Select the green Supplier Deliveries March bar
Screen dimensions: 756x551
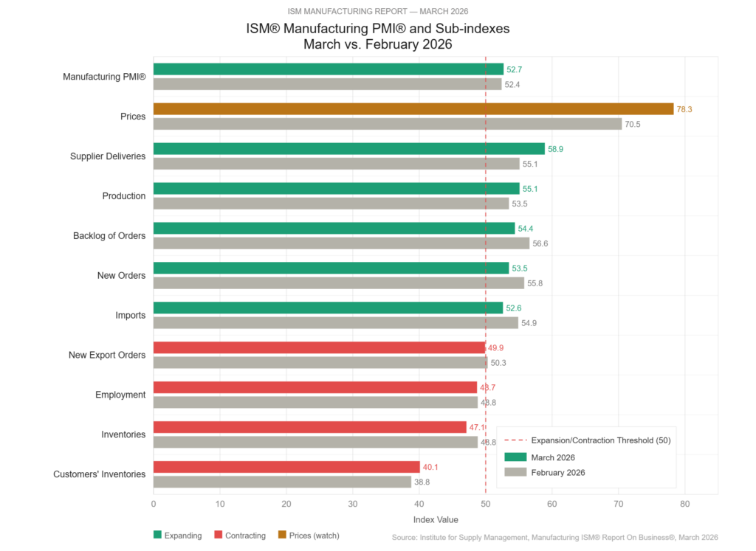click(x=348, y=148)
